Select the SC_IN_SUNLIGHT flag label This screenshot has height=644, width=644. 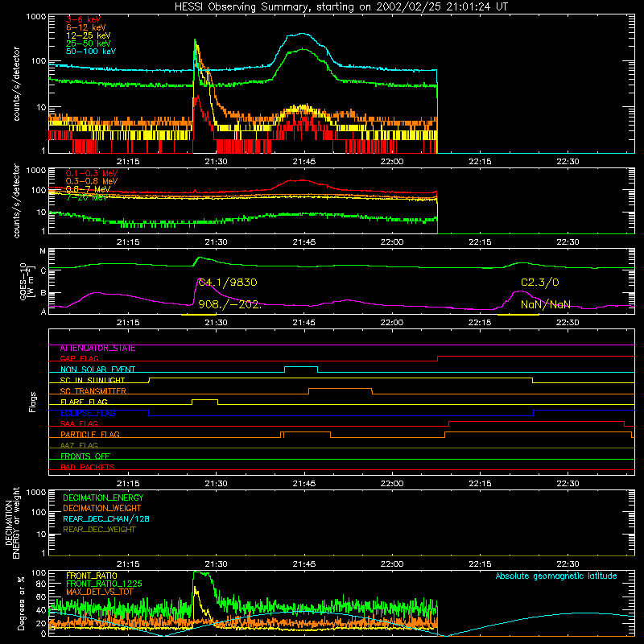coord(93,380)
